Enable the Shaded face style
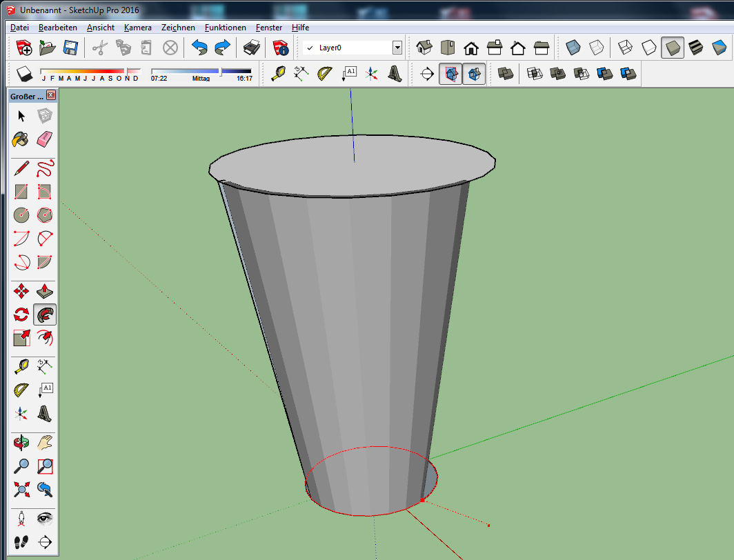 pos(673,48)
